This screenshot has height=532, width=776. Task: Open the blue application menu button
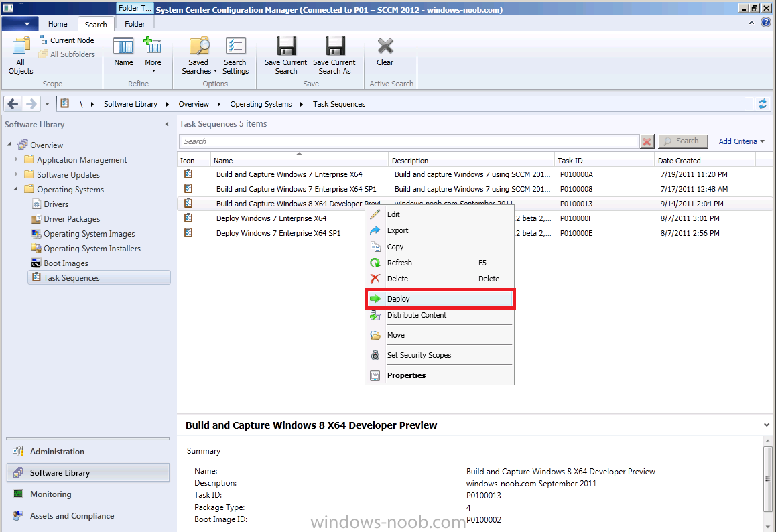[21, 23]
